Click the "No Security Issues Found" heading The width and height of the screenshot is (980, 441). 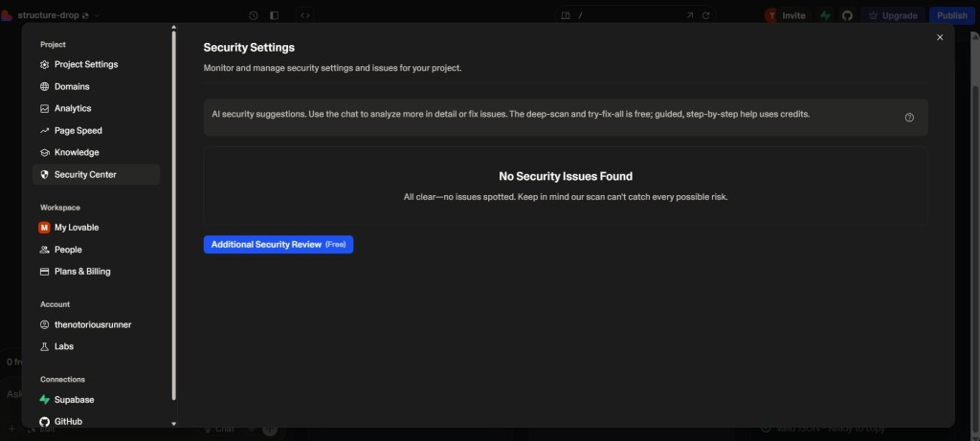[x=566, y=177]
